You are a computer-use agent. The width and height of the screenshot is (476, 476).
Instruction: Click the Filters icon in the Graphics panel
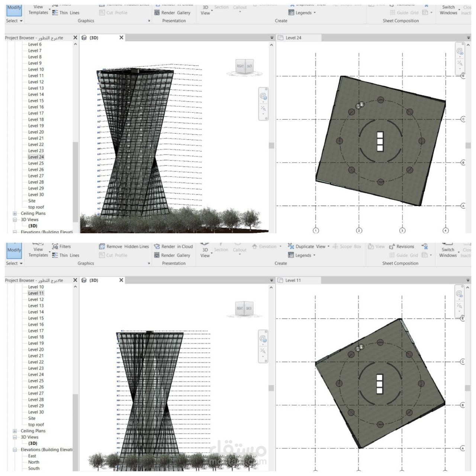55,246
